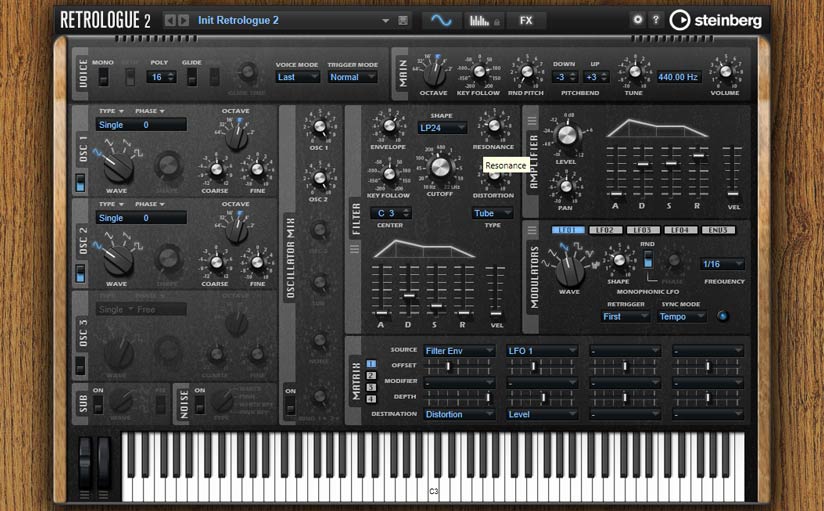The height and width of the screenshot is (511, 824).
Task: Enable OSC 3 power switch
Action: tap(80, 365)
